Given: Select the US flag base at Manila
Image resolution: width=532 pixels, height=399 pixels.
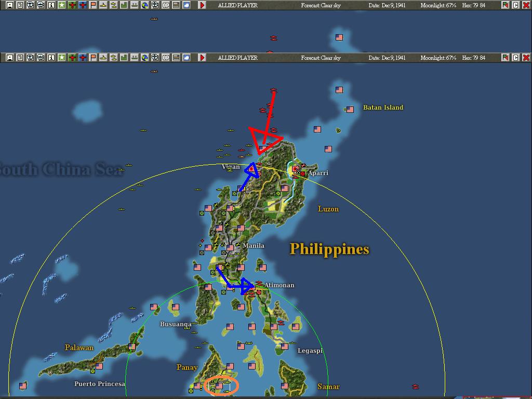Looking at the screenshot, I should pyautogui.click(x=230, y=248).
